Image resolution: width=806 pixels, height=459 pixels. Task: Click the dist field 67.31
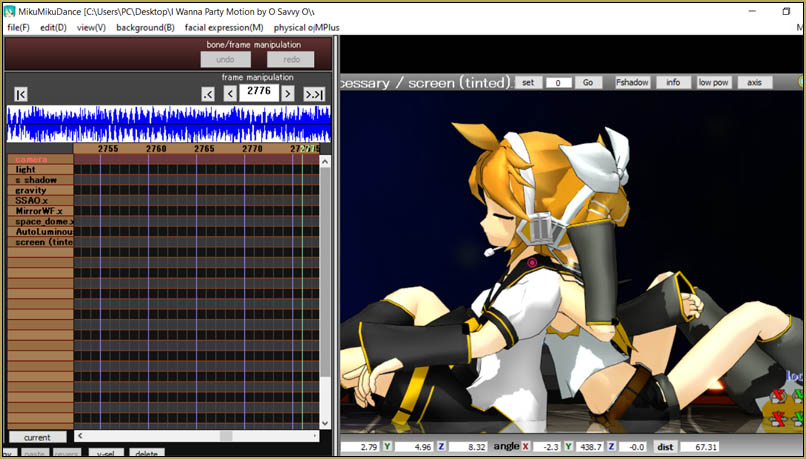699,447
